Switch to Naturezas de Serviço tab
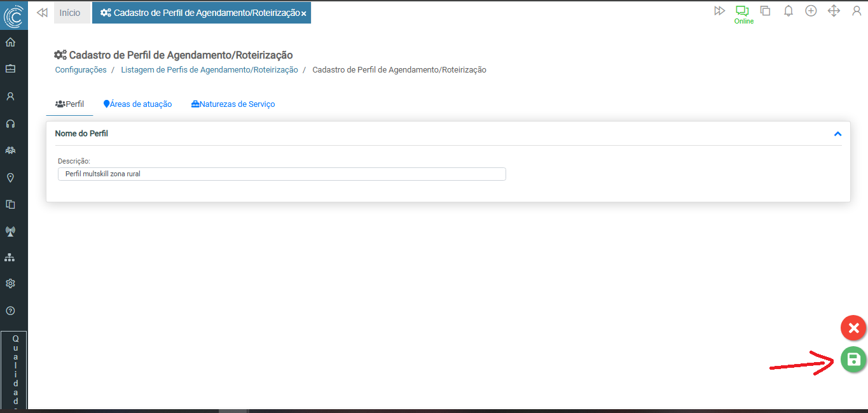 pyautogui.click(x=233, y=104)
